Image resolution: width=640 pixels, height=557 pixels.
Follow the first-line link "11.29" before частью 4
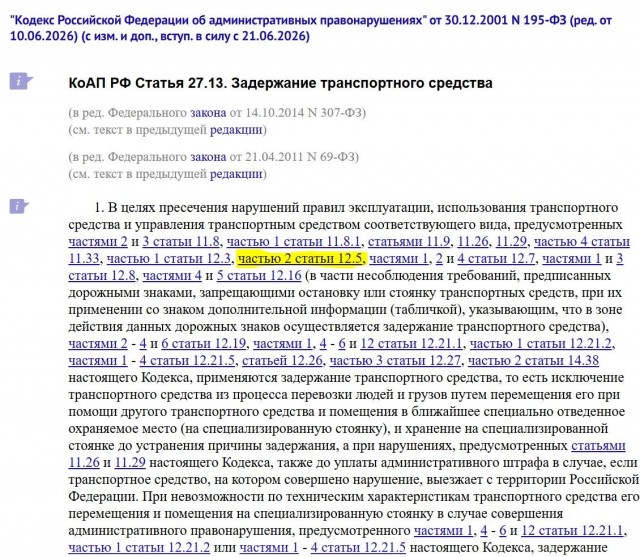click(x=511, y=242)
